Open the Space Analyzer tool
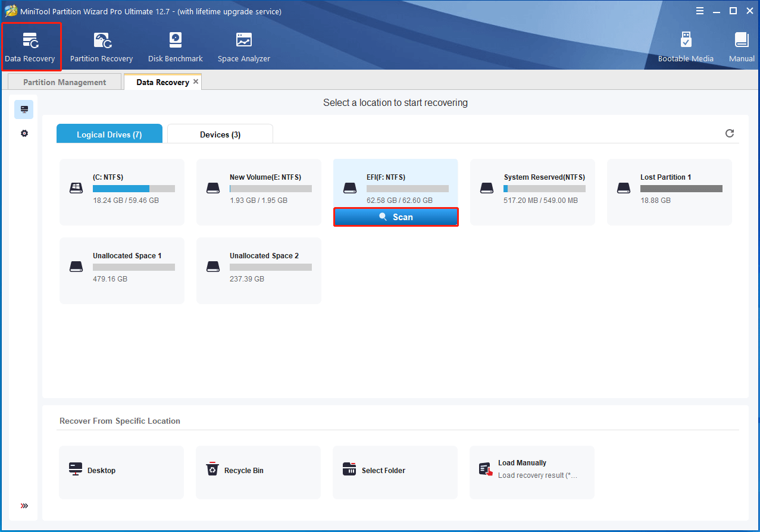This screenshot has width=760, height=532. pyautogui.click(x=244, y=47)
